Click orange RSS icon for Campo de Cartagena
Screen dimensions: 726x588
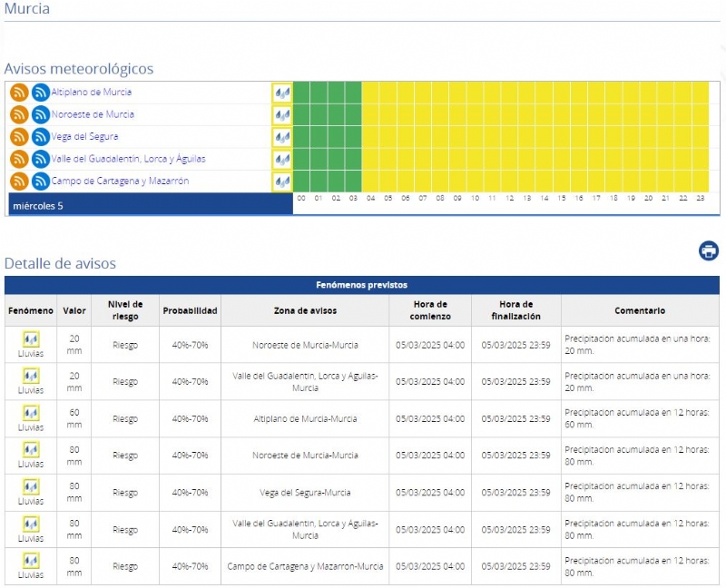coord(19,181)
